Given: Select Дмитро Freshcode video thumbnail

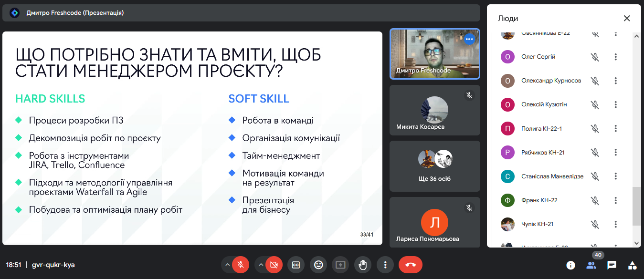Looking at the screenshot, I should (434, 54).
